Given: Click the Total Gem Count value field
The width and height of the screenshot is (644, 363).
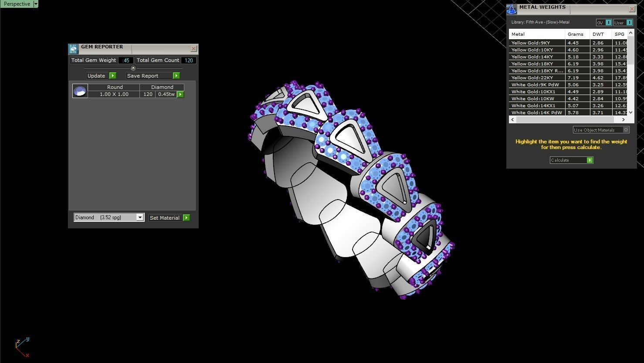Looking at the screenshot, I should [x=189, y=60].
